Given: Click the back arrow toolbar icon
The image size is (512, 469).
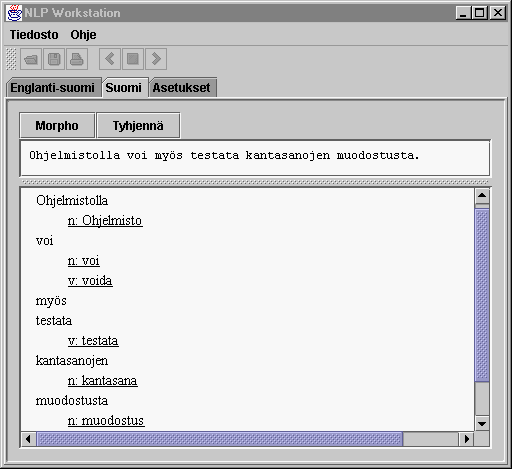Looking at the screenshot, I should 110,59.
